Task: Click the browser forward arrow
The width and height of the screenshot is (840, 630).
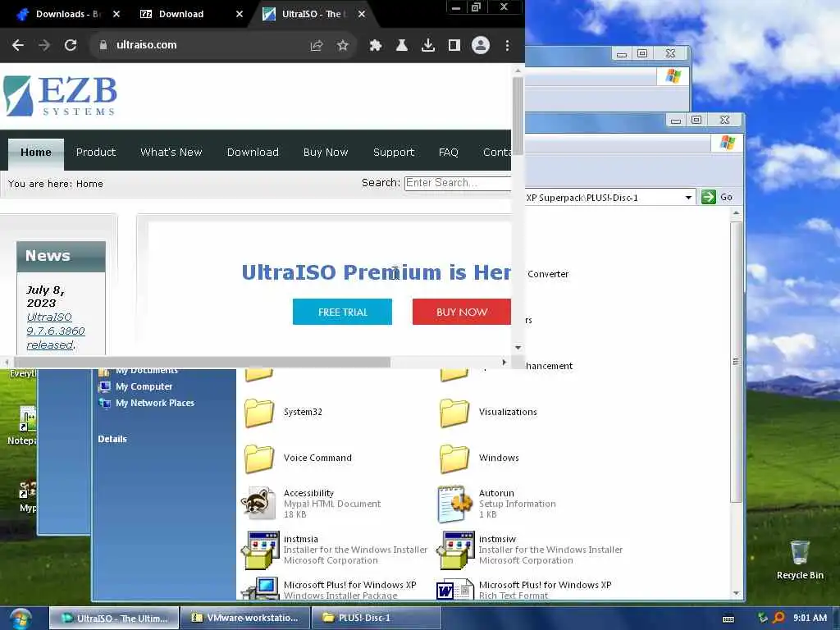Action: [x=44, y=45]
